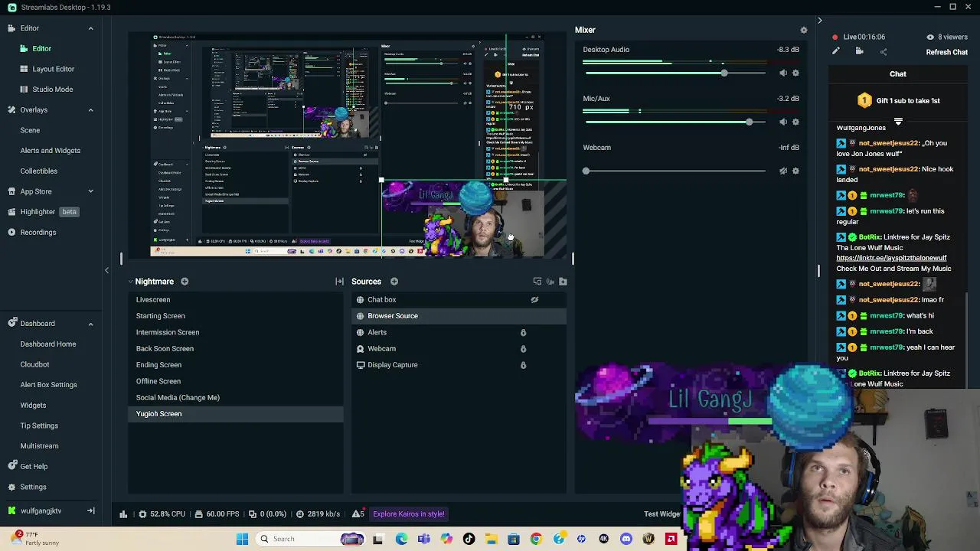Click App Store in the sidebar
980x551 pixels.
pos(36,191)
